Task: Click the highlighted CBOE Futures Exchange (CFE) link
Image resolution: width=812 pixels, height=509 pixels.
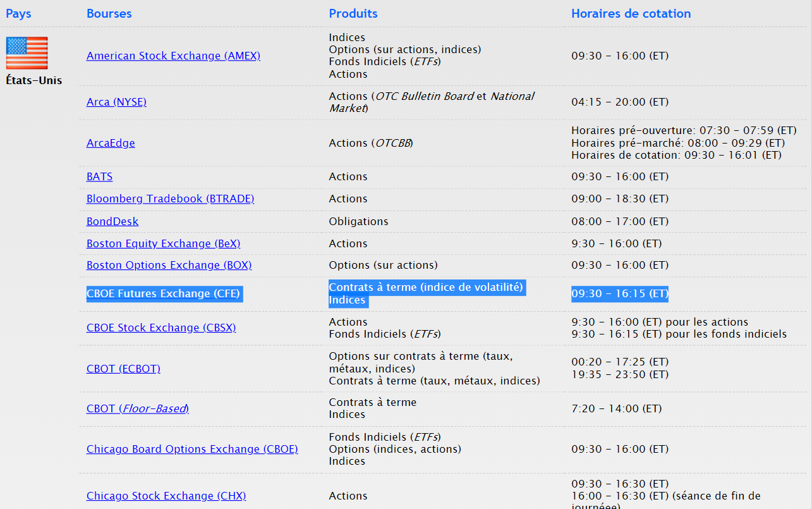Action: [163, 293]
